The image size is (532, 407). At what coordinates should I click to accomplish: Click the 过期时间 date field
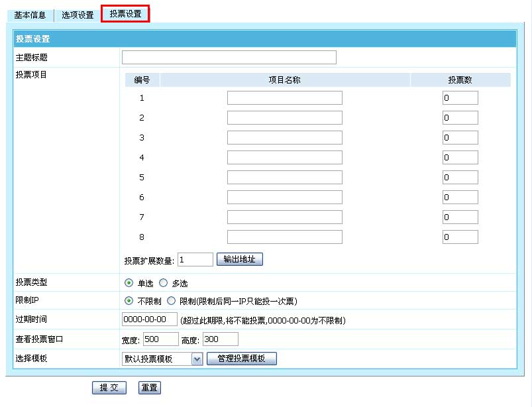coord(149,320)
